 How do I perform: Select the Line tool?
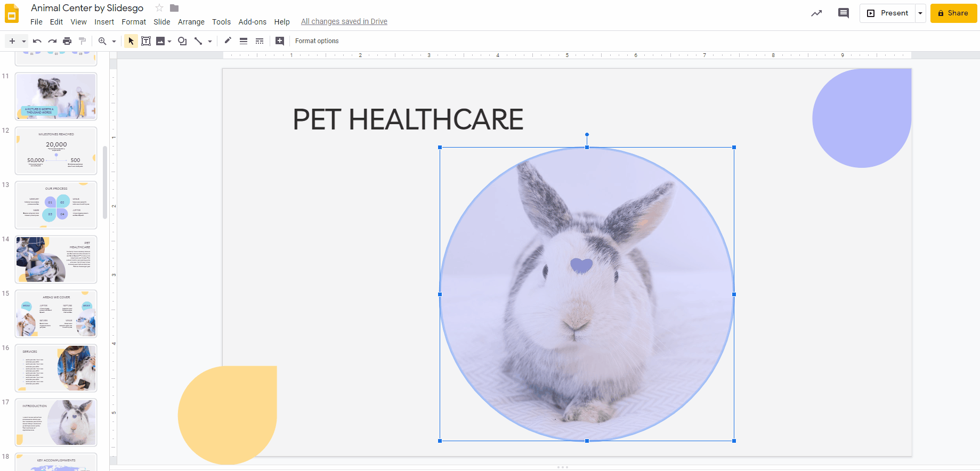pos(198,41)
